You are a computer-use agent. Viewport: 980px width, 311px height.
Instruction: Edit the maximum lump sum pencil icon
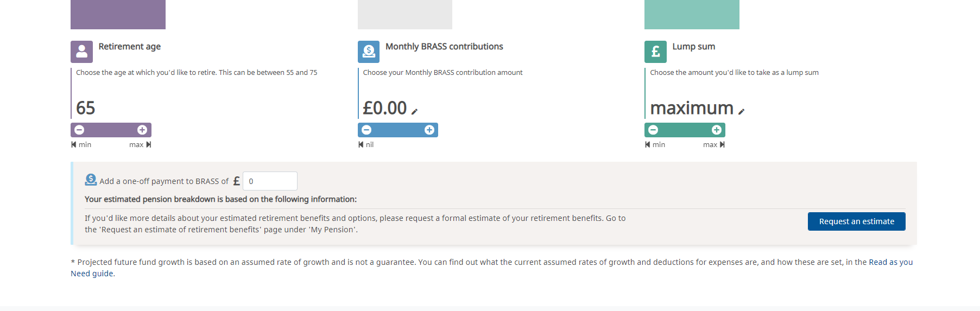(x=742, y=111)
